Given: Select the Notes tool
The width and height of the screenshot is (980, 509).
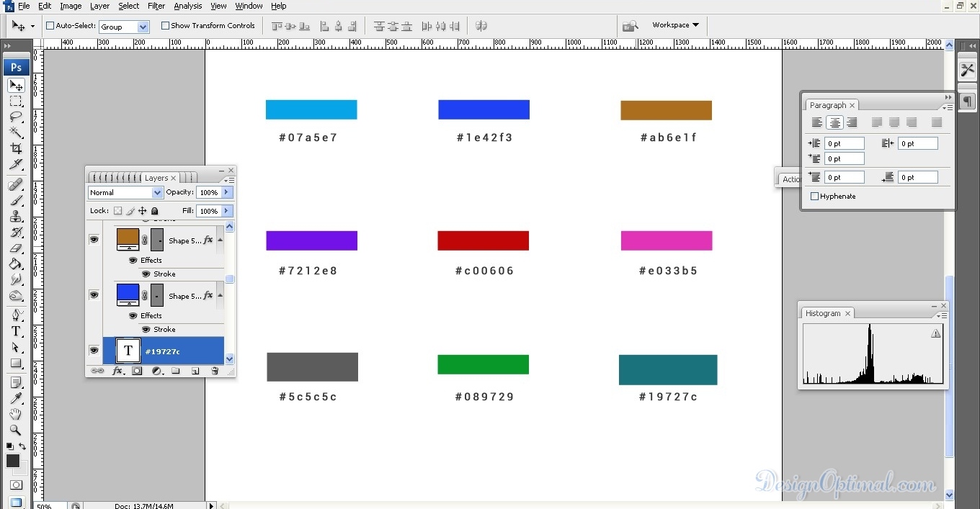Looking at the screenshot, I should [x=16, y=382].
